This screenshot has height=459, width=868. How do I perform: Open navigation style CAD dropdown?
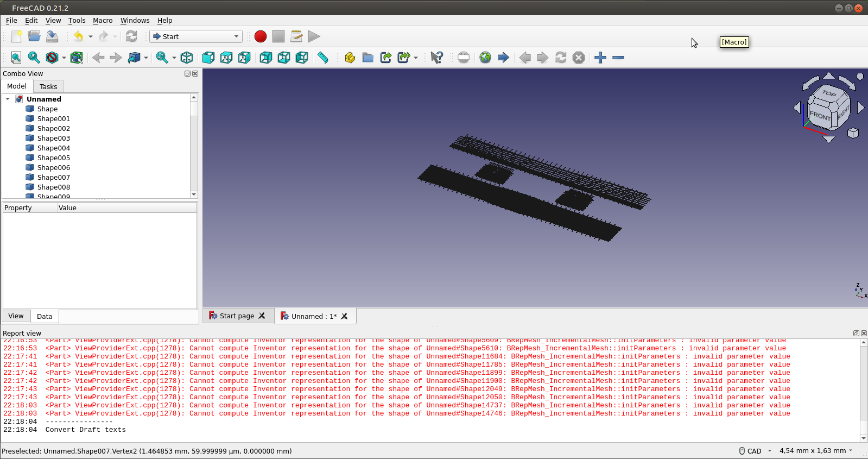[x=755, y=451]
